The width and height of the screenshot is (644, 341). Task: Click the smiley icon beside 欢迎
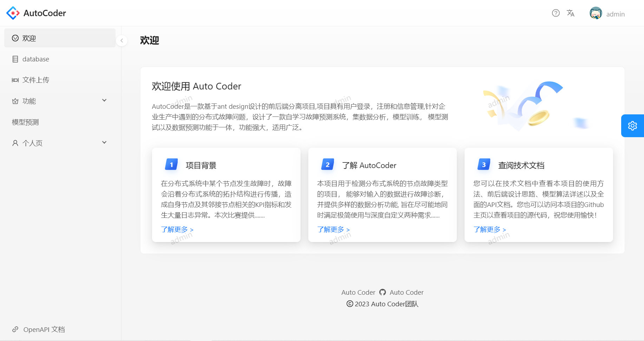click(15, 38)
